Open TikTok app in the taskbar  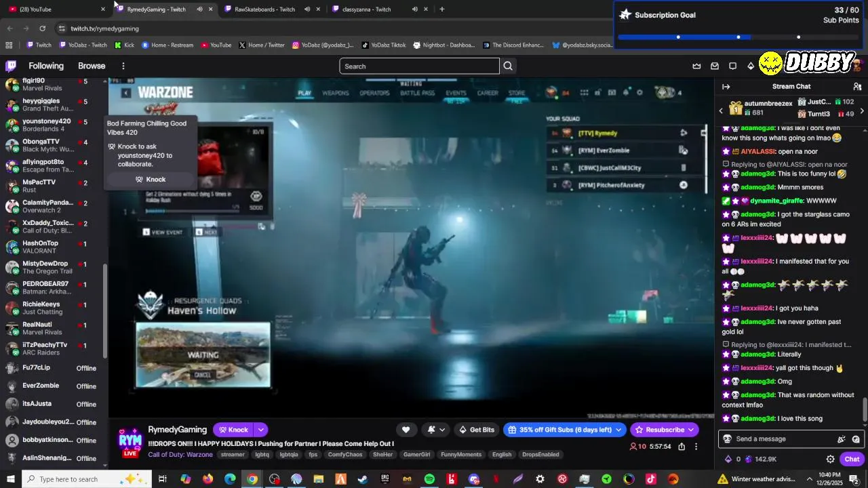coord(651,479)
